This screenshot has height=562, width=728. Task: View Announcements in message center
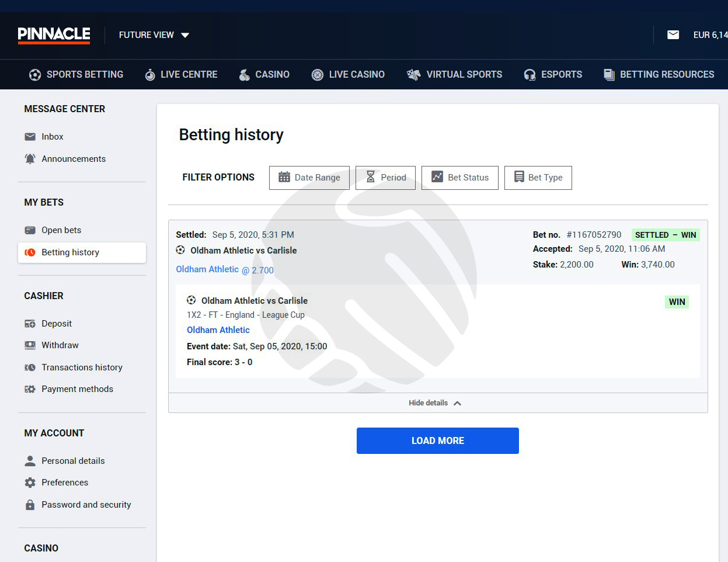click(74, 159)
